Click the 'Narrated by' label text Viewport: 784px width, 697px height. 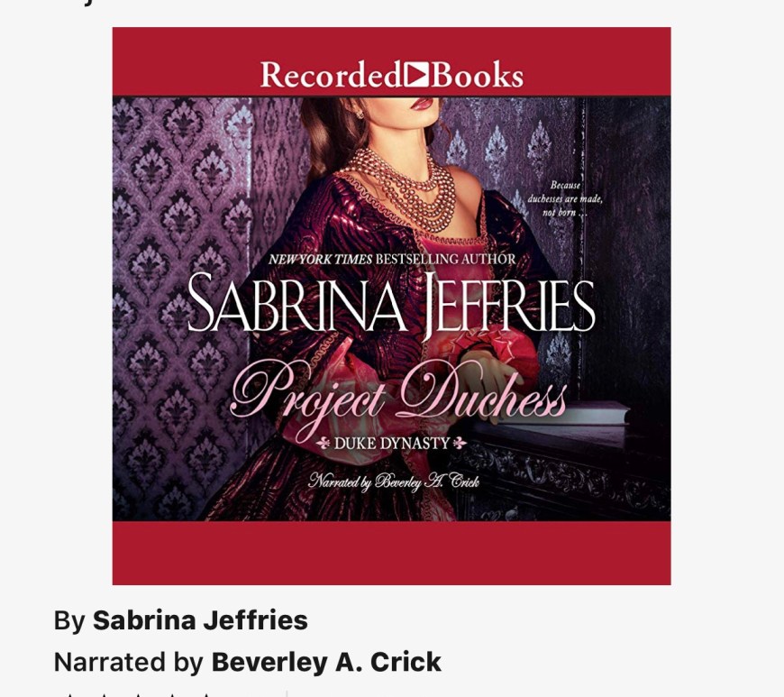point(129,662)
